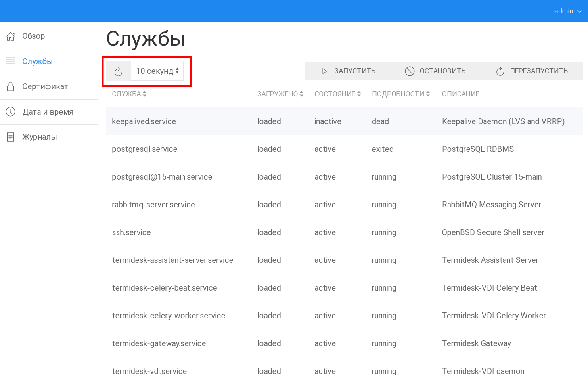588x385 pixels.
Task: Select the termidesk-gateway.service row
Action: [x=159, y=344]
